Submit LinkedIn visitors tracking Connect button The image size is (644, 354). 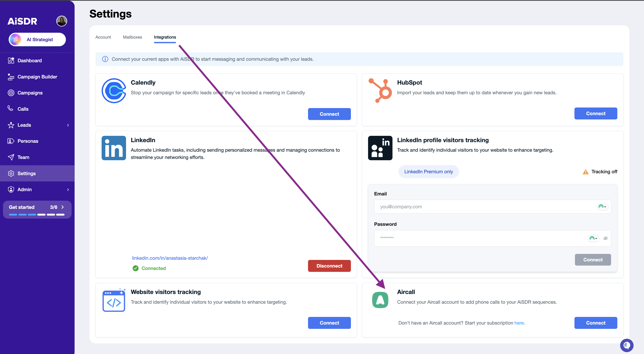[593, 260]
